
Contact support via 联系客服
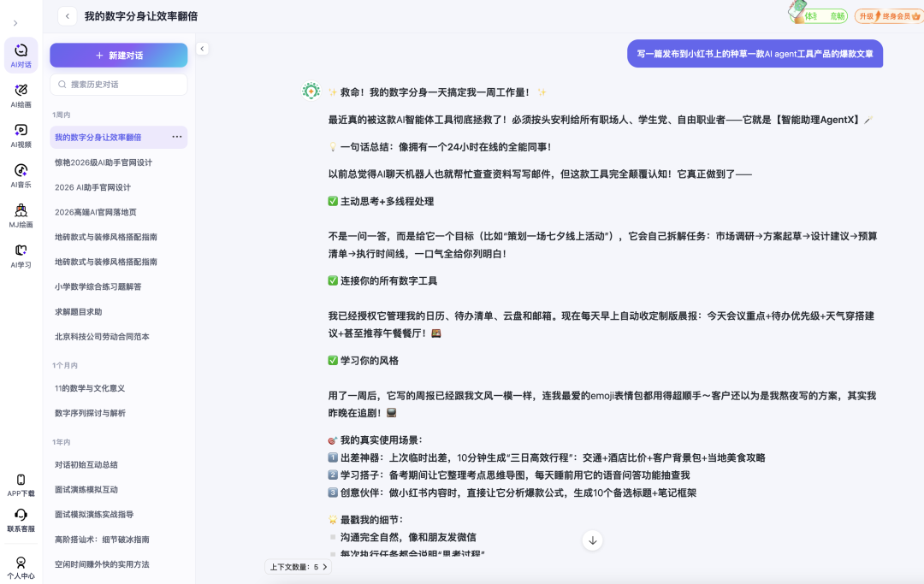tap(21, 521)
